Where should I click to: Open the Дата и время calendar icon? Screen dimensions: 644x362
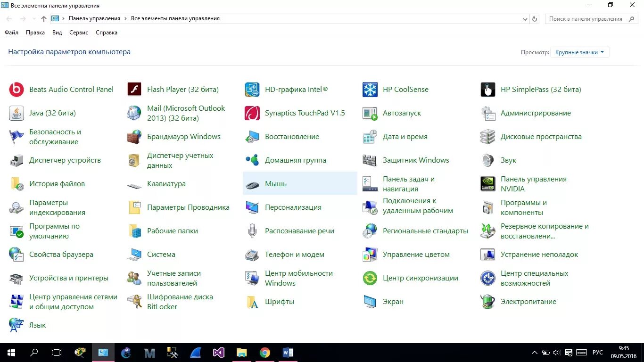[370, 137]
